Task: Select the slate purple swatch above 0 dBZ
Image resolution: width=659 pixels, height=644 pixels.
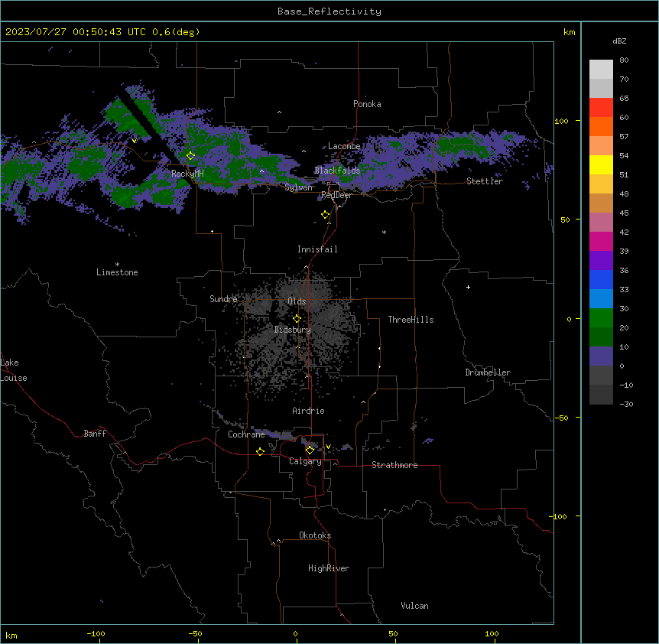Action: point(601,356)
